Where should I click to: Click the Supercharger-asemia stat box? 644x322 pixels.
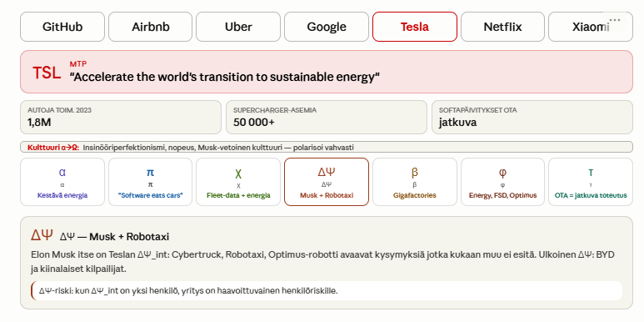(x=327, y=117)
